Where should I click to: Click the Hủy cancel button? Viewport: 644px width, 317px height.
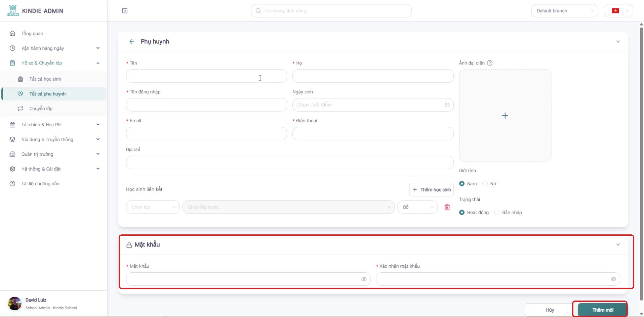click(550, 310)
